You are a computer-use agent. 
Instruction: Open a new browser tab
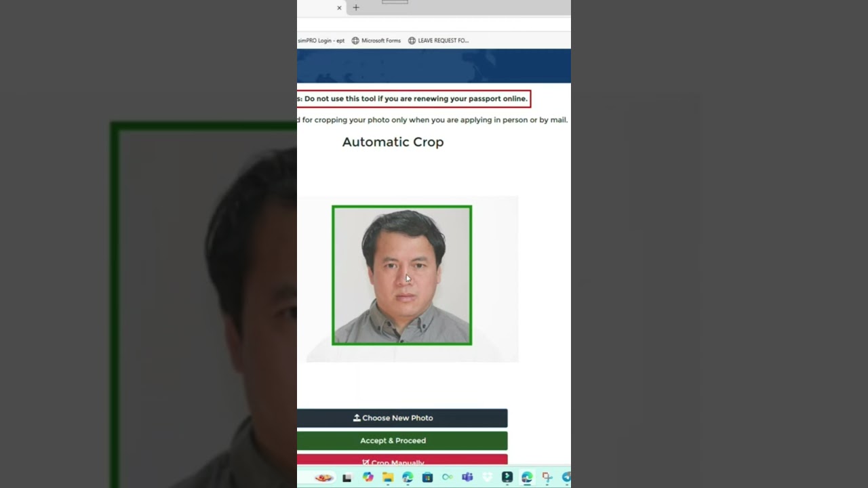coord(356,7)
